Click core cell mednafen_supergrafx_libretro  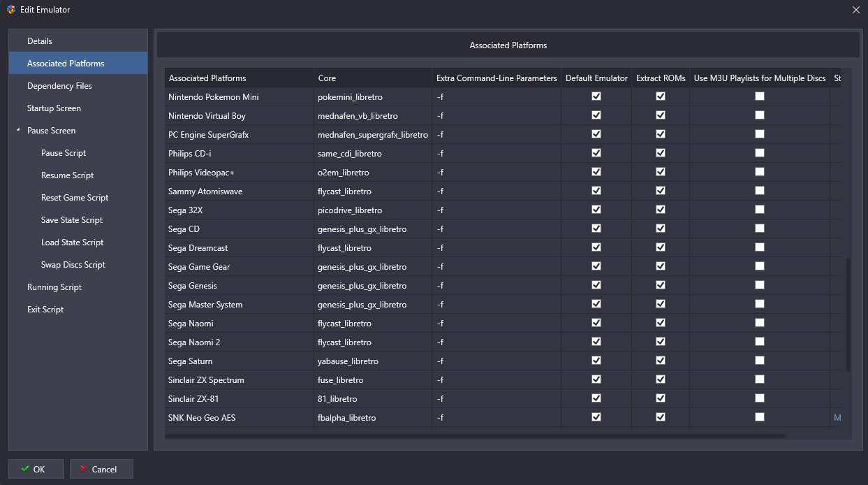373,134
